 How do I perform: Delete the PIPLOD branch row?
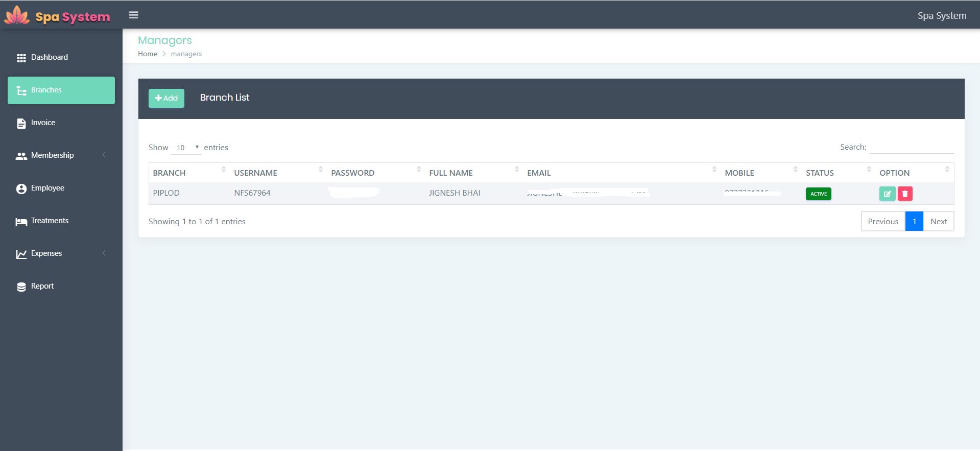(905, 194)
